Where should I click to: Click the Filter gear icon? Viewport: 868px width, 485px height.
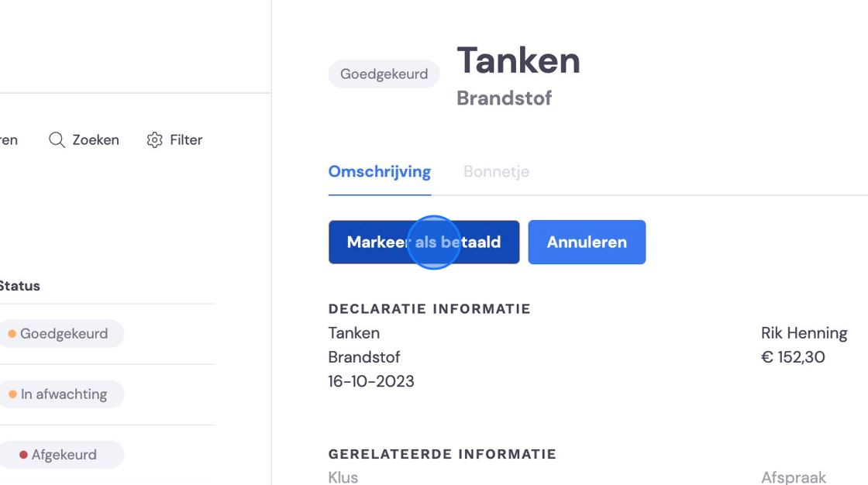154,139
